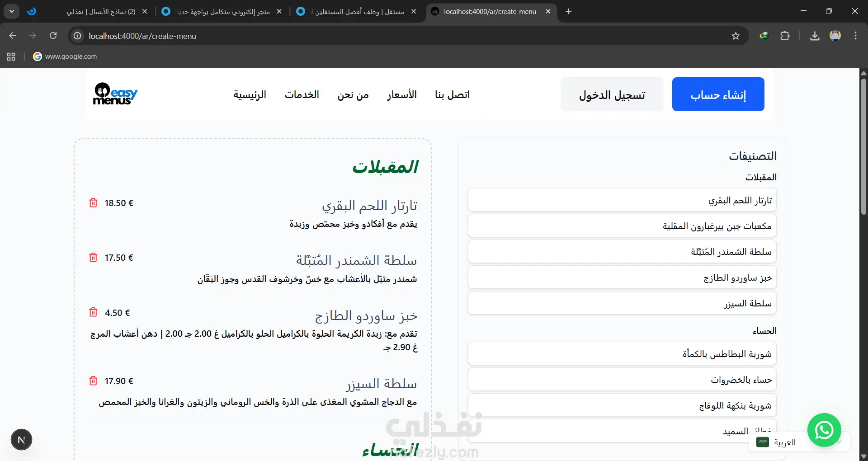
Task: Open the Next.js dev tools indicator
Action: click(21, 440)
